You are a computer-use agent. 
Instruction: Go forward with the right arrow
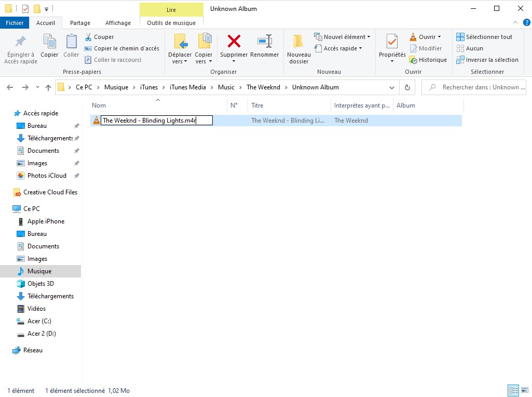(x=25, y=88)
